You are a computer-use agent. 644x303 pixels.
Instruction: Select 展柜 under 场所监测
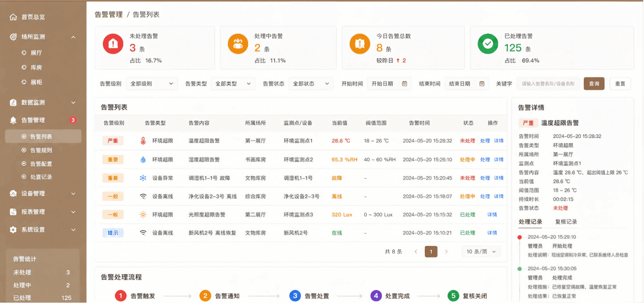(36, 82)
